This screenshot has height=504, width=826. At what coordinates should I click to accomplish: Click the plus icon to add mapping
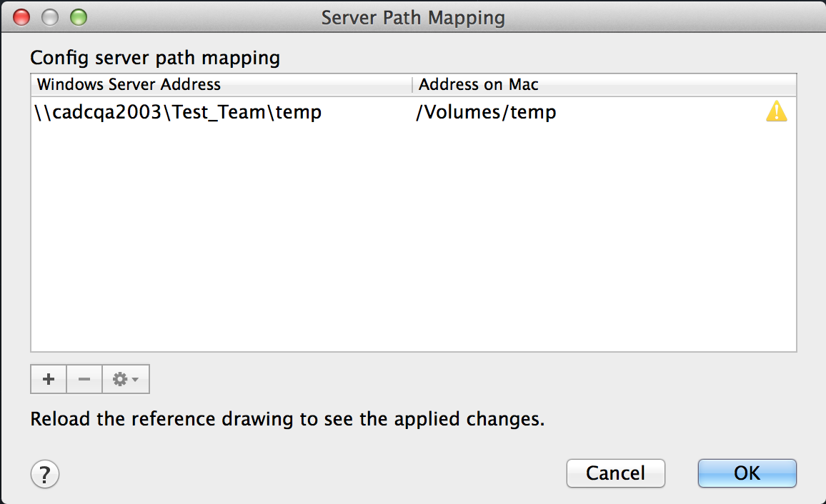49,380
